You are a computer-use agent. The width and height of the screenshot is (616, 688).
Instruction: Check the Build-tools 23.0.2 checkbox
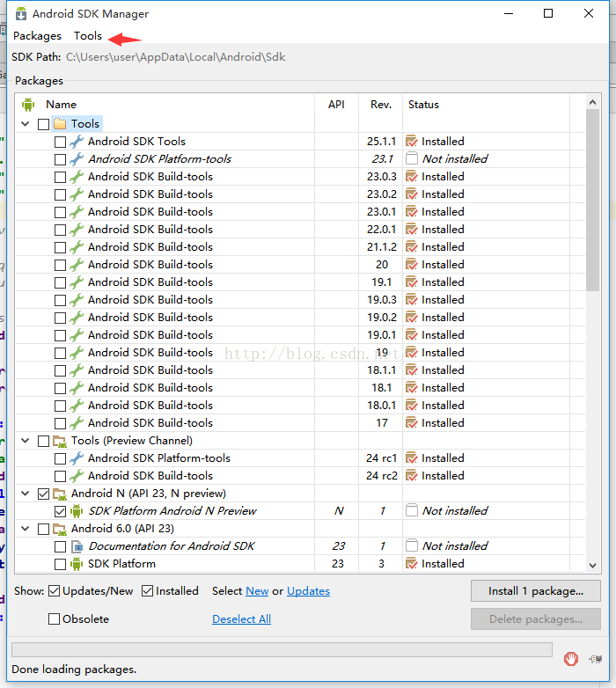[x=60, y=194]
